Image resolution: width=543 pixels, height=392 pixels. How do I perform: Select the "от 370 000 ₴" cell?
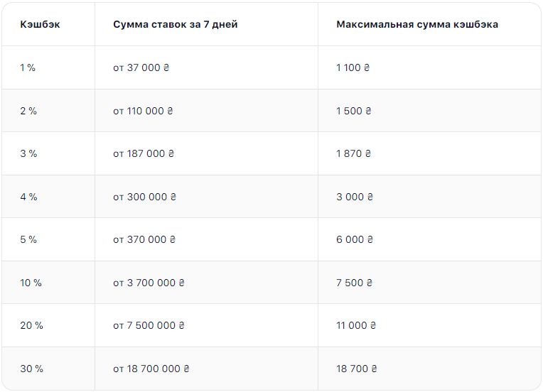coord(144,239)
